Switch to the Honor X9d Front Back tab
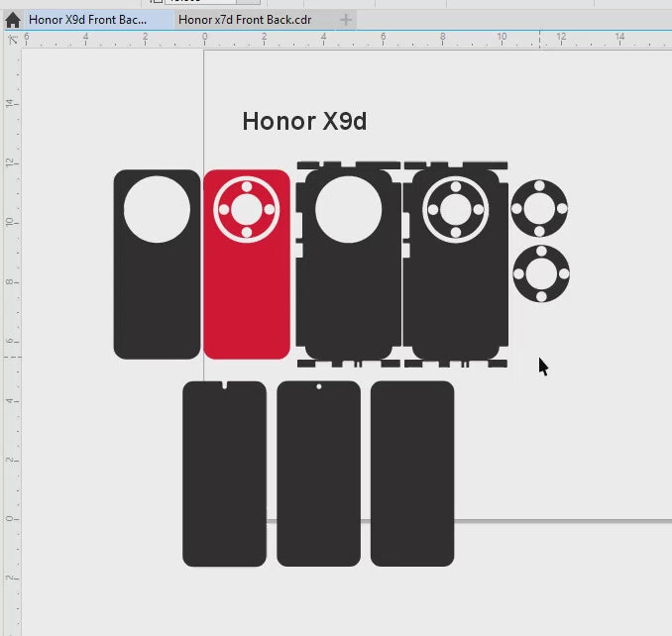 point(87,20)
